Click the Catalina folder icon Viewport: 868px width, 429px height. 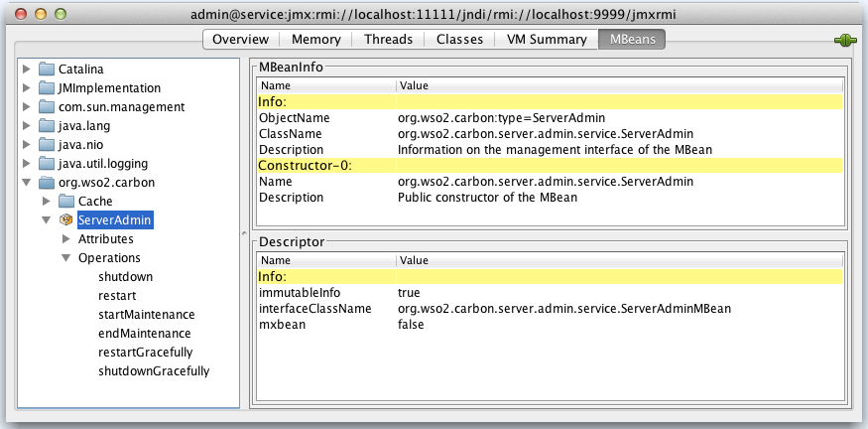[47, 70]
